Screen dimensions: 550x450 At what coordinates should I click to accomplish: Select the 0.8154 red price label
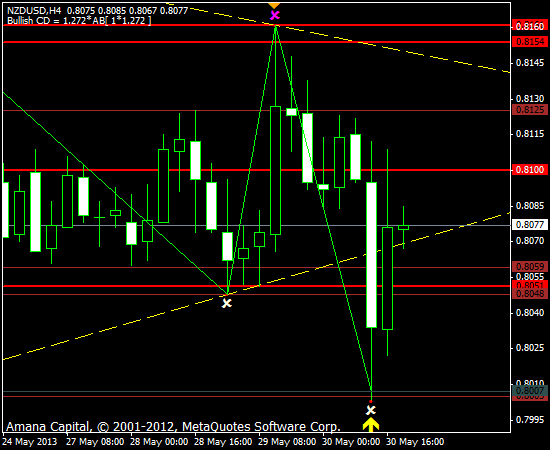(x=530, y=42)
